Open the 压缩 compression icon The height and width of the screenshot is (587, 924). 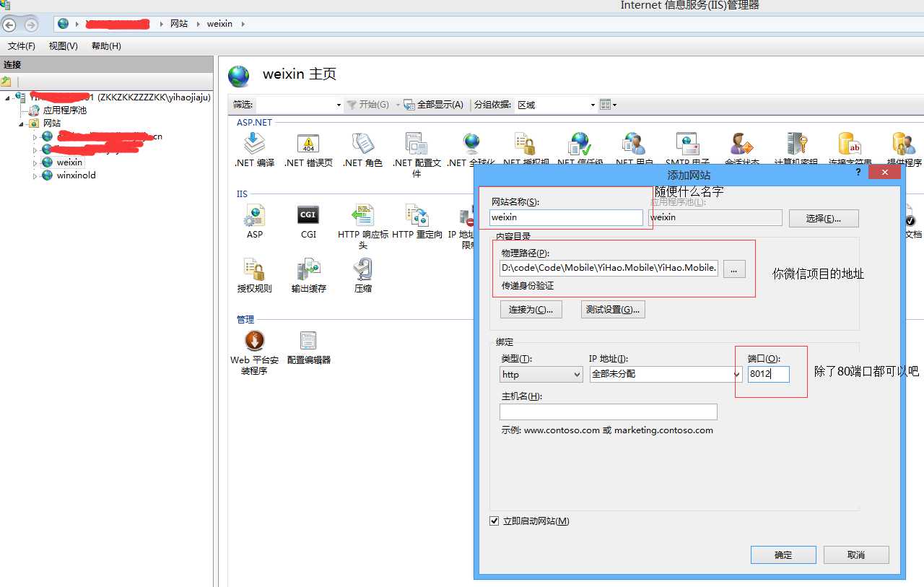point(362,269)
